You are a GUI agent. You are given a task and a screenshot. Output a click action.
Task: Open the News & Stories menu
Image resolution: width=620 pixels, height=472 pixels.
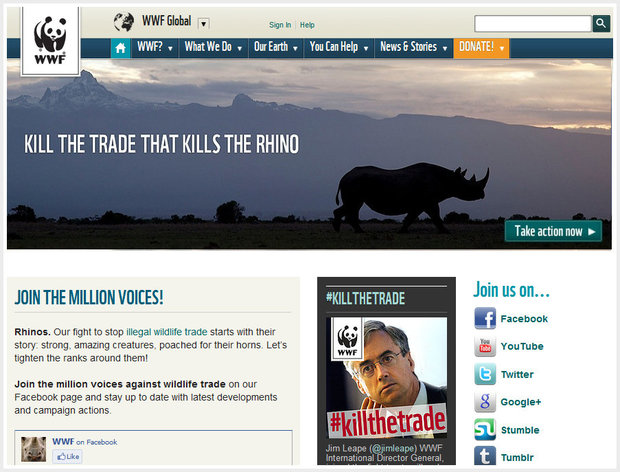414,48
